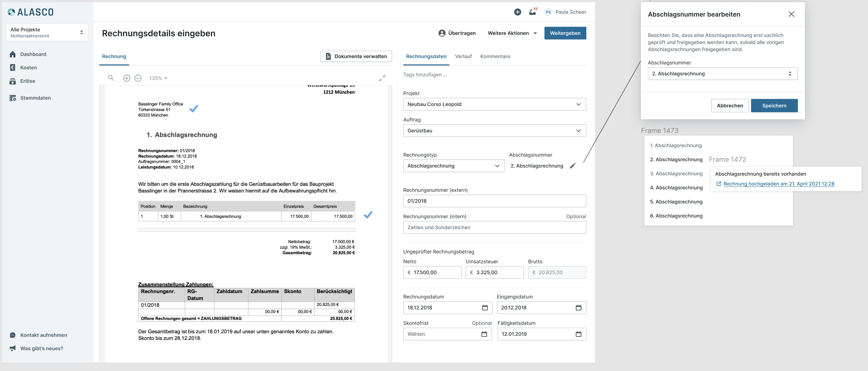Expand the Auftrag dropdown Gerüstbau
This screenshot has height=371, width=868.
click(x=494, y=131)
